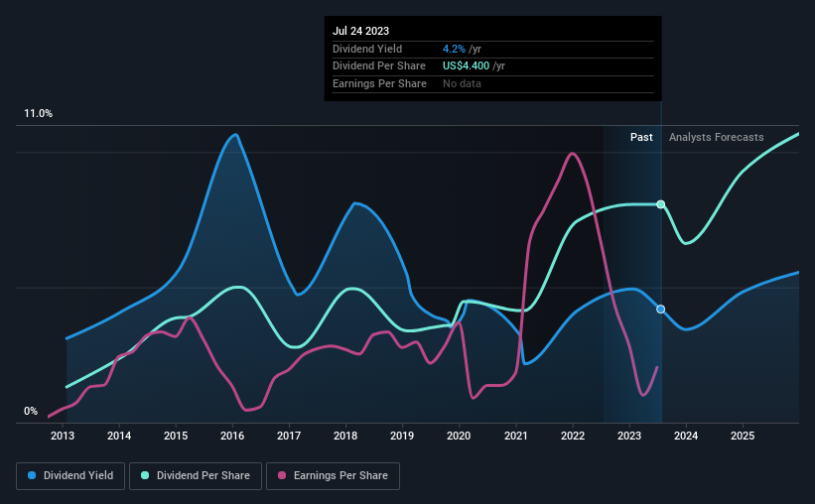
Task: Select the Analysts Forecasts label
Action: [x=716, y=137]
